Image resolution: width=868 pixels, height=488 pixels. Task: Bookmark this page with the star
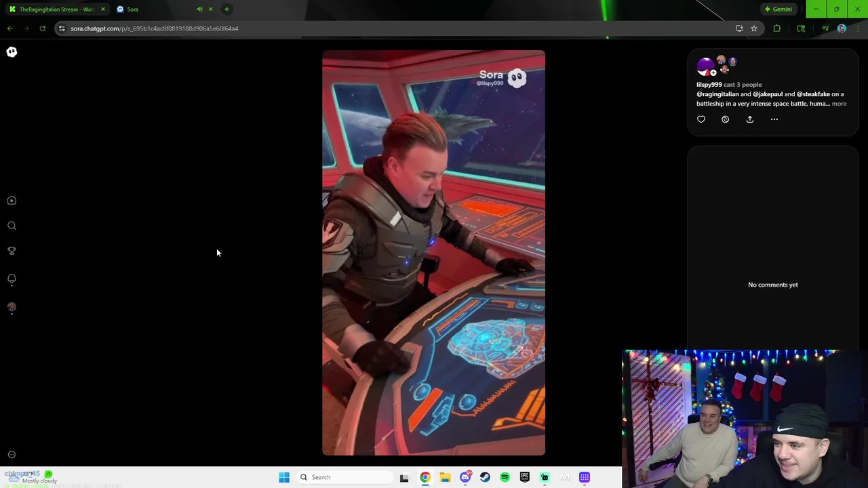click(753, 28)
